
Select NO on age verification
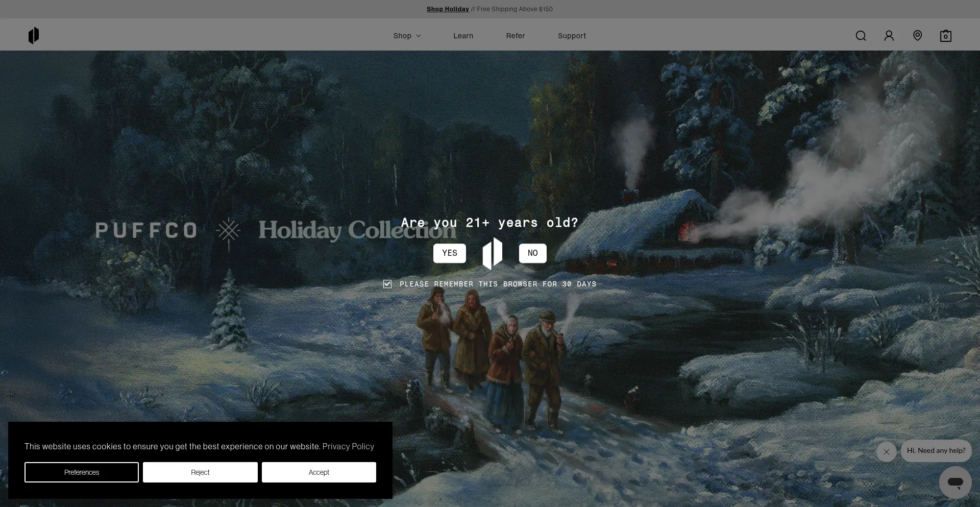[533, 253]
